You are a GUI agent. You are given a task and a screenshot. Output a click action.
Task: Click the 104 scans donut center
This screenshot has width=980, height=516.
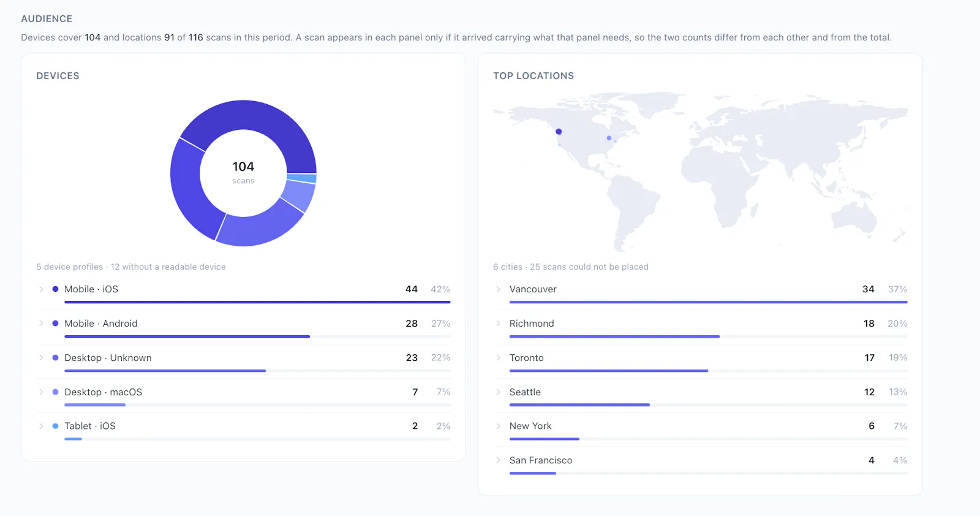click(x=243, y=173)
